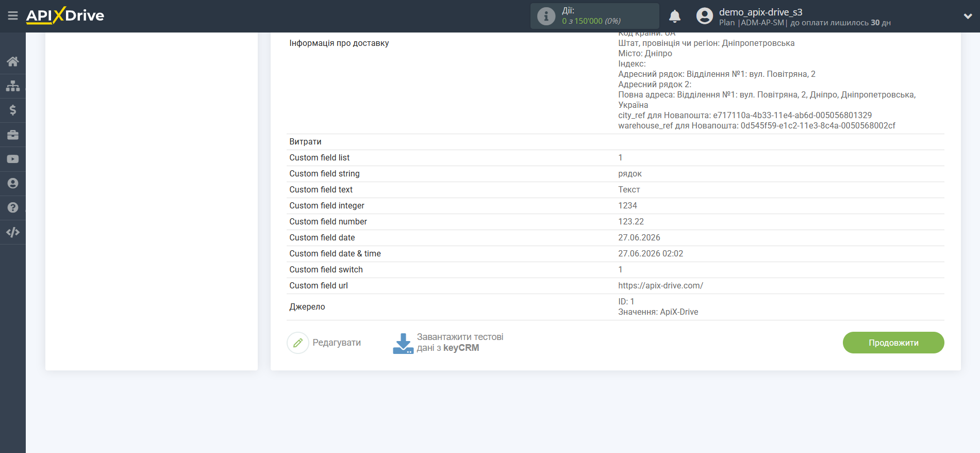Click the demo_apix-drive_s3 account name
The height and width of the screenshot is (453, 980).
point(761,12)
